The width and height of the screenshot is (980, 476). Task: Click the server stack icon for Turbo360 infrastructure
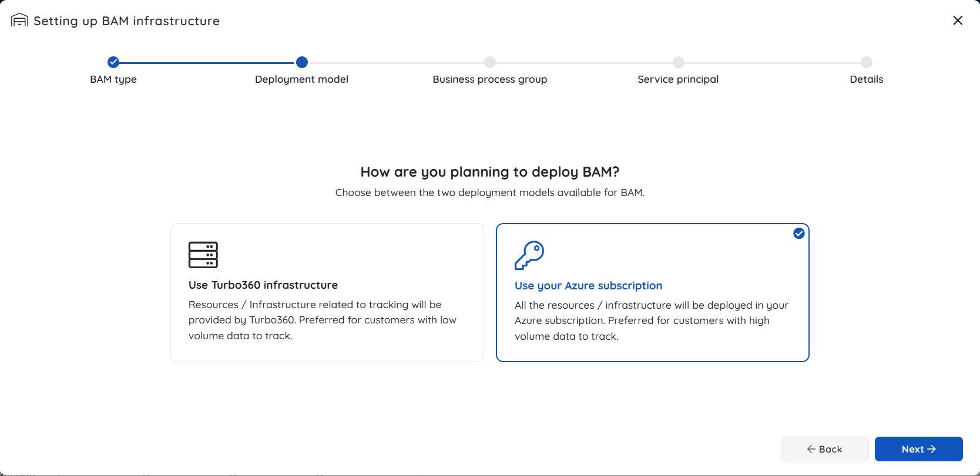click(x=203, y=255)
